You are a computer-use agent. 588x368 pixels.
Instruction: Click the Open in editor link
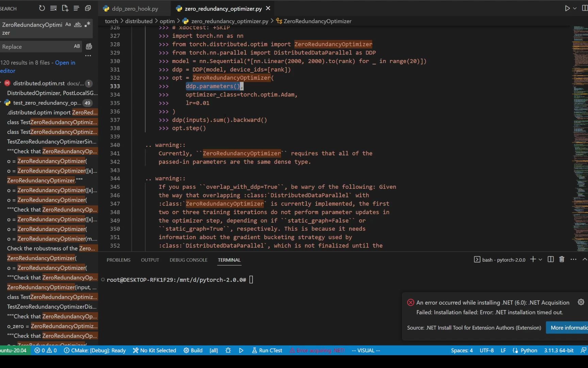(65, 63)
